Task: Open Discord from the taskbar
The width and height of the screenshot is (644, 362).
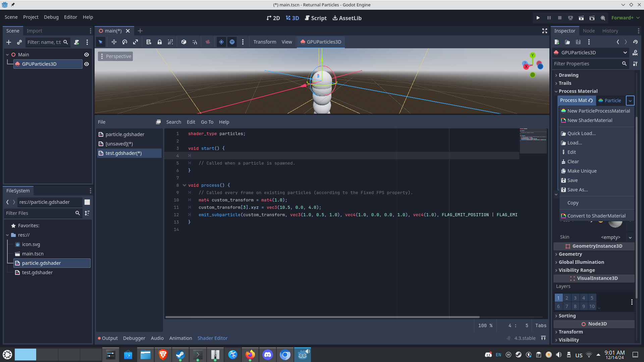Action: click(x=267, y=355)
